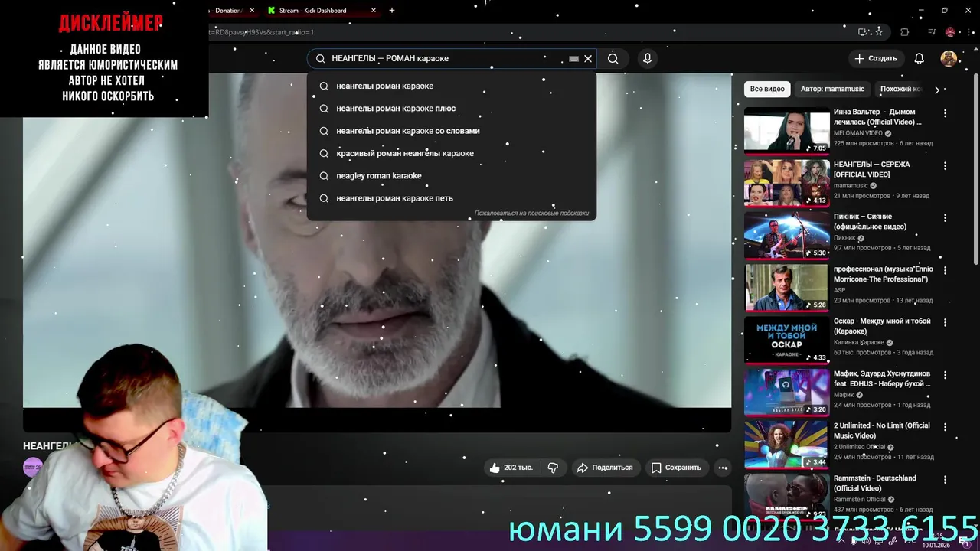Click the page vertical scrollbar
The height and width of the screenshot is (551, 980).
click(975, 168)
